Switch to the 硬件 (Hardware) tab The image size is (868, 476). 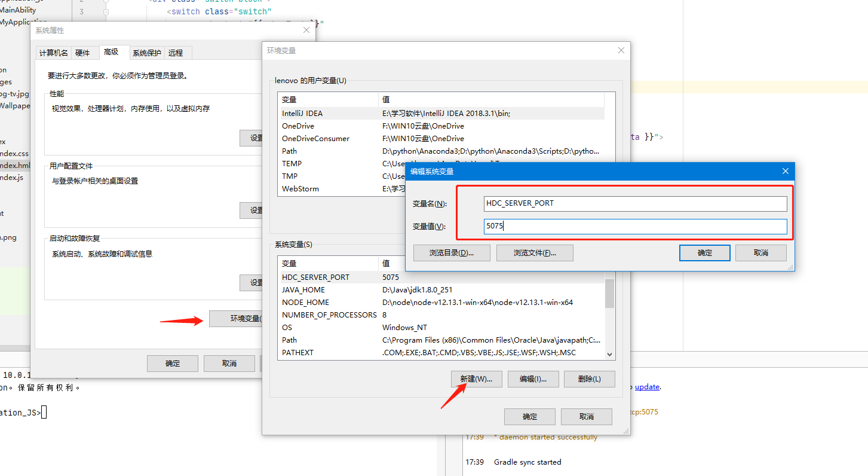click(x=84, y=53)
